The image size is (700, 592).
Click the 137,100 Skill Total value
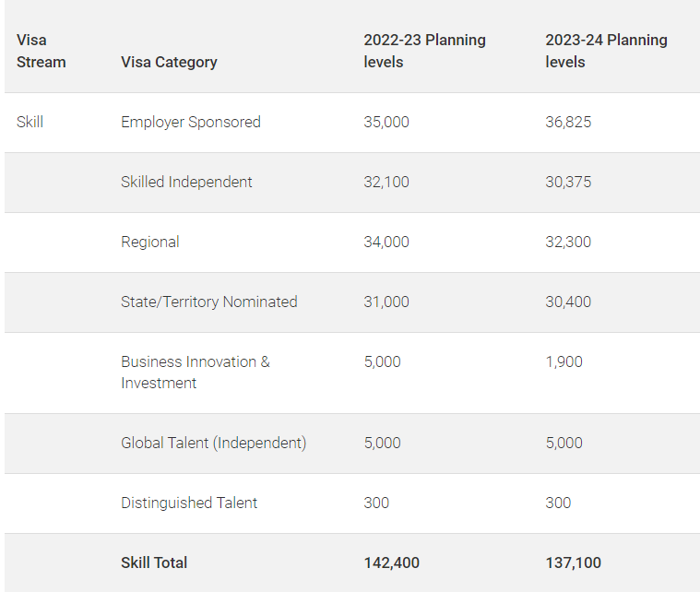pyautogui.click(x=573, y=562)
